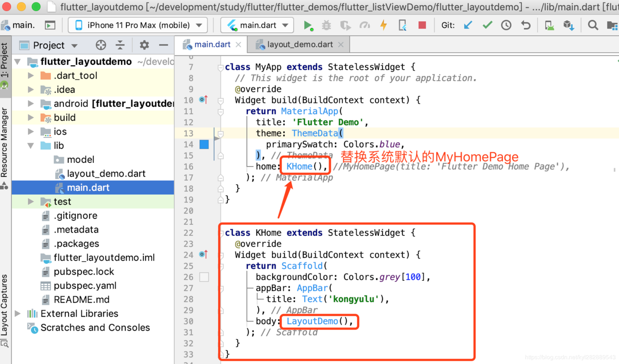Open SDK Manager from the toolbar
619x364 pixels.
coord(568,25)
